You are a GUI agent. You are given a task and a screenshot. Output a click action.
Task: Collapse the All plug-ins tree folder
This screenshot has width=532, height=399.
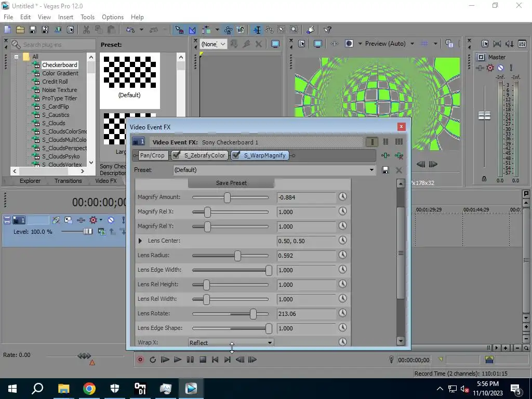coord(16,57)
